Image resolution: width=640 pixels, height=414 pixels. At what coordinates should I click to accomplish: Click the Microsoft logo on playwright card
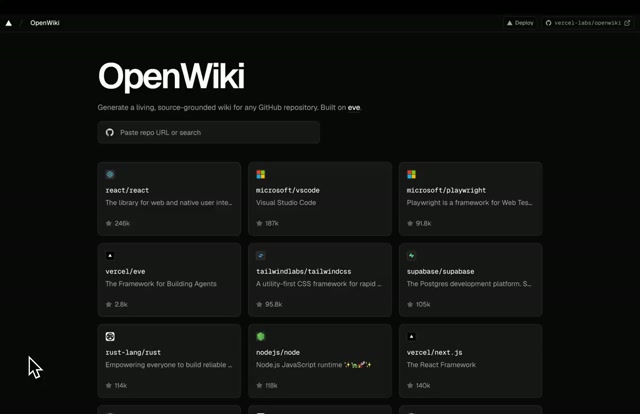(411, 174)
